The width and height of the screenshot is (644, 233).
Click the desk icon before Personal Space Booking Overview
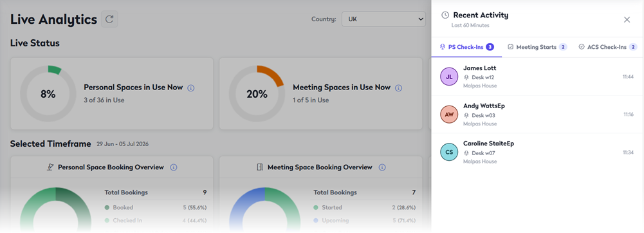pyautogui.click(x=50, y=167)
